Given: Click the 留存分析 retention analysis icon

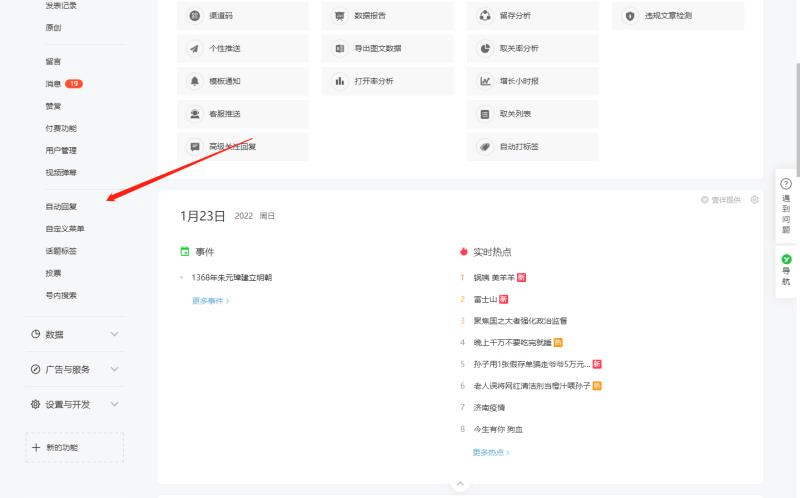Looking at the screenshot, I should pos(485,16).
